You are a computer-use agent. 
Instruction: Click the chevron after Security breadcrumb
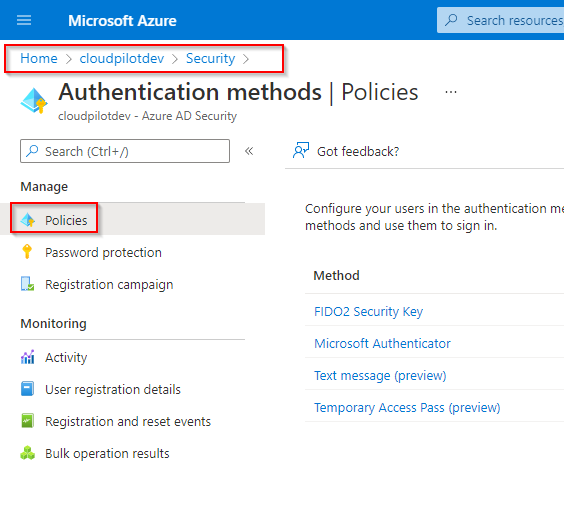(x=246, y=59)
